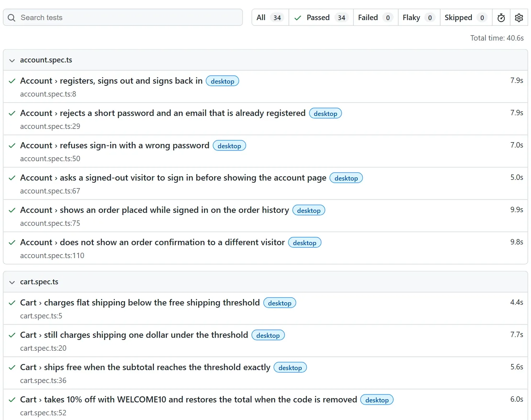This screenshot has height=420, width=531.
Task: Click passed checkmark of 'does not show an order' test
Action: tap(12, 243)
